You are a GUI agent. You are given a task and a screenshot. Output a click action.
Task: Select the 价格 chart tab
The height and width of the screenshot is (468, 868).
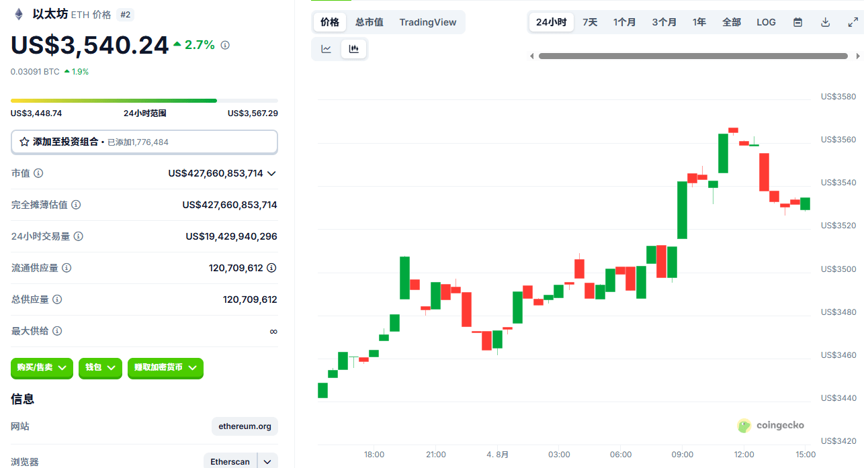330,22
